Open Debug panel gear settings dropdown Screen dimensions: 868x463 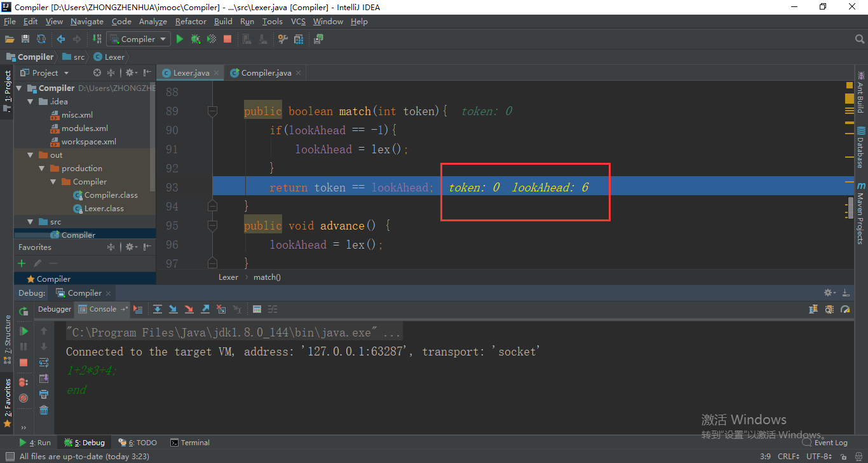tap(830, 293)
